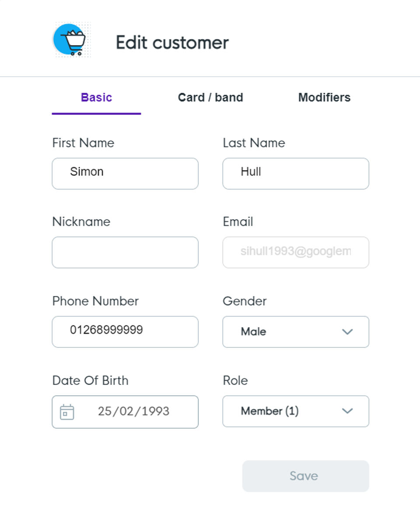Viewport: 420px width, 525px height.
Task: Click the First Name label text
Action: tap(83, 143)
